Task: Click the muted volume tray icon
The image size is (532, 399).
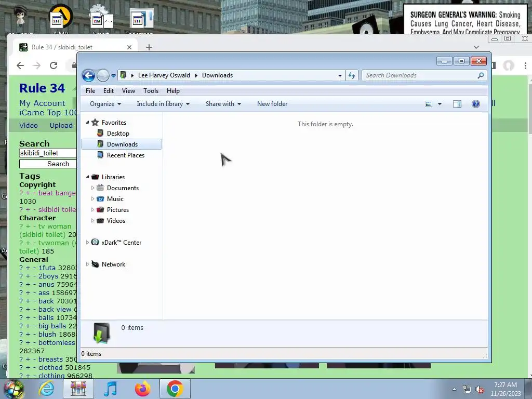Action: pyautogui.click(x=480, y=390)
